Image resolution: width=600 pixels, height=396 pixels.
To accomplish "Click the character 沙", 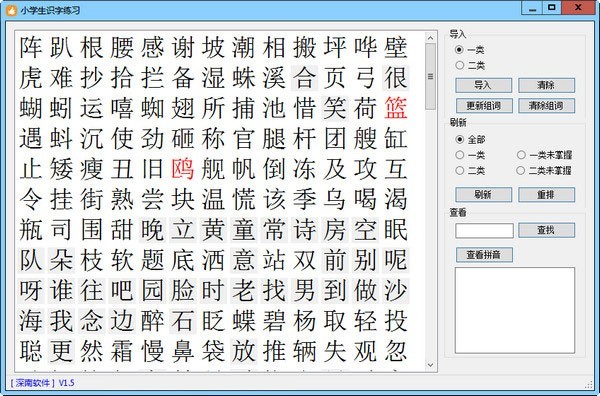I will pos(396,291).
